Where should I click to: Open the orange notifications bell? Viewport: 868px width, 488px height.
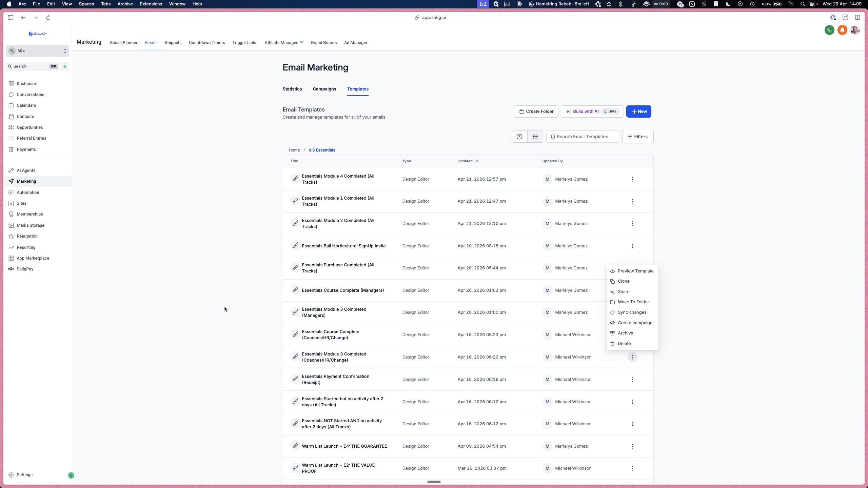[842, 30]
